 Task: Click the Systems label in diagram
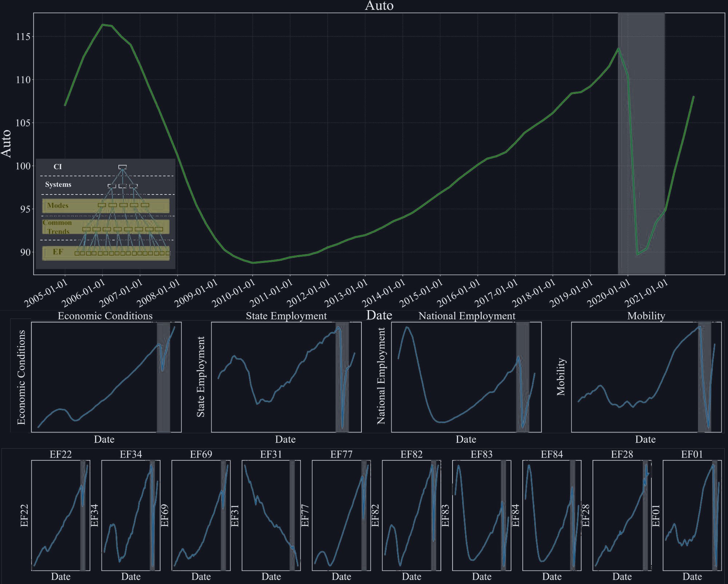coord(58,185)
